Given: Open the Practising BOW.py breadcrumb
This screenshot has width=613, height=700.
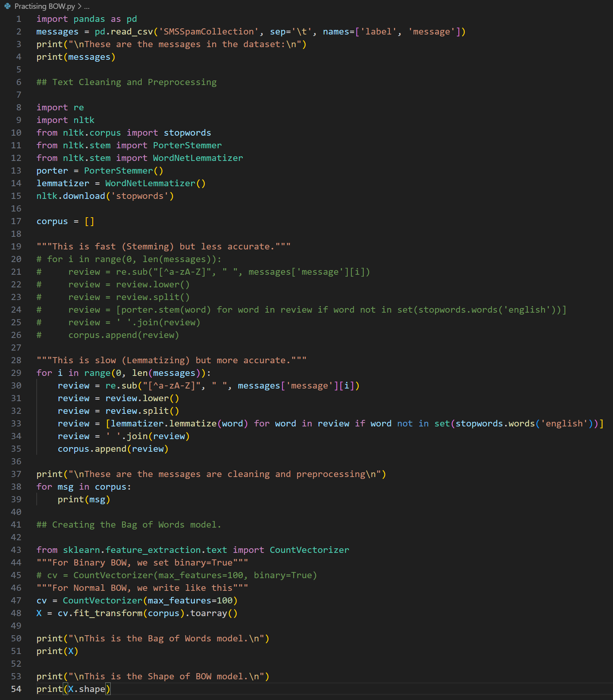Looking at the screenshot, I should (44, 6).
